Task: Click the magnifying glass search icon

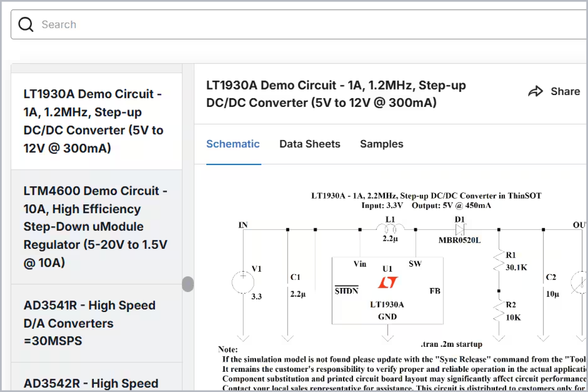Action: pos(25,24)
